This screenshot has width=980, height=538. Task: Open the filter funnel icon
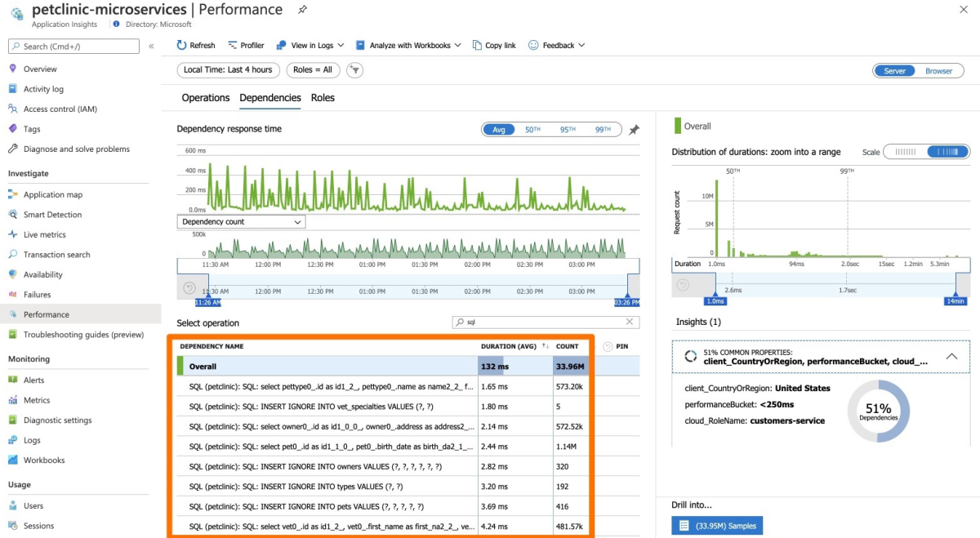click(354, 70)
